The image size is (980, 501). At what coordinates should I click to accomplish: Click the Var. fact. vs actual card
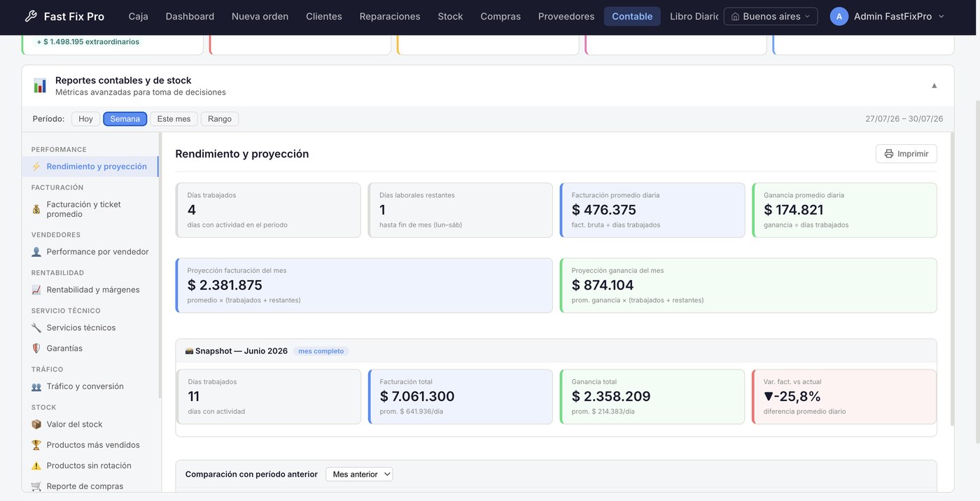844,397
